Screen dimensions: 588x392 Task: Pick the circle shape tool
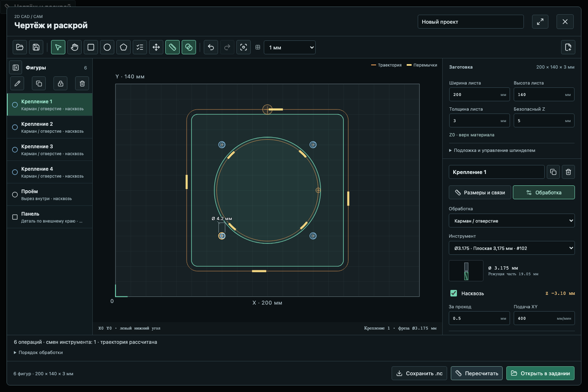click(x=107, y=47)
